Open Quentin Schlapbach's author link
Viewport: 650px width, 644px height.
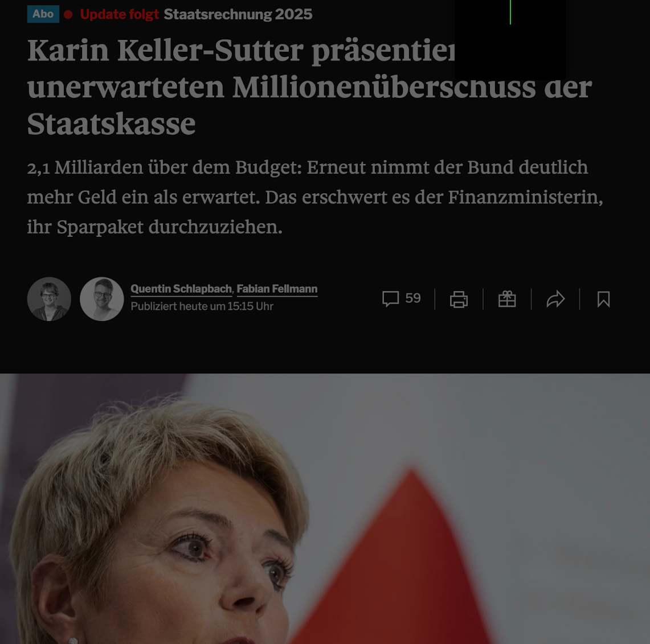181,289
